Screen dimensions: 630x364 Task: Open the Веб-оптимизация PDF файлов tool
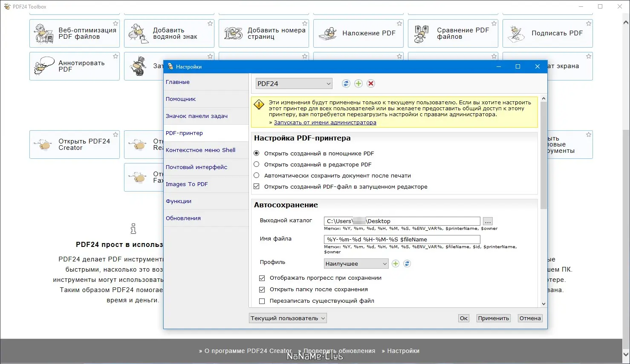tap(75, 33)
